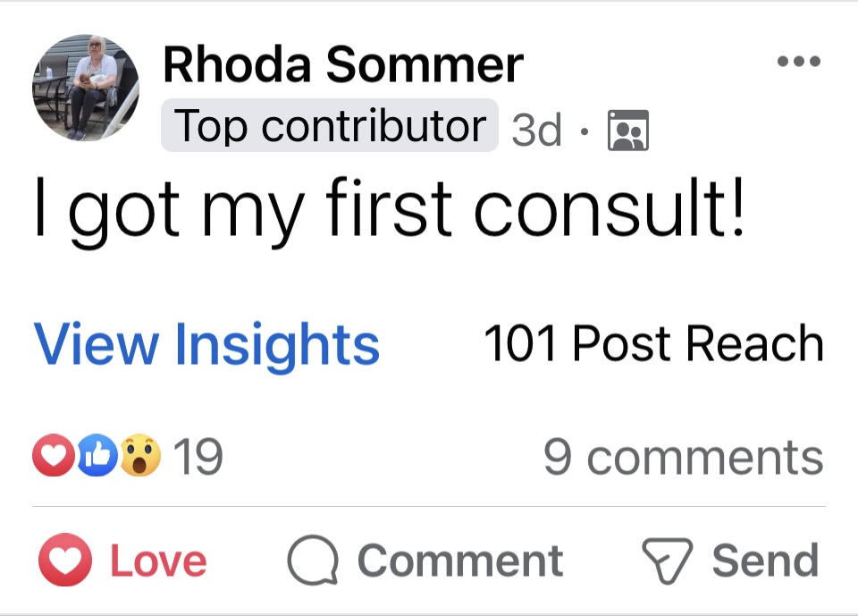Click the blue thumbs-up reaction emoji
Image resolution: width=858 pixels, height=616 pixels.
[98, 455]
